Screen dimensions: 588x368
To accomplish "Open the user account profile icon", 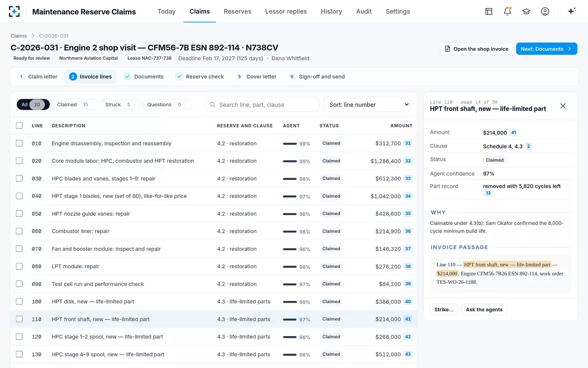I will point(545,11).
